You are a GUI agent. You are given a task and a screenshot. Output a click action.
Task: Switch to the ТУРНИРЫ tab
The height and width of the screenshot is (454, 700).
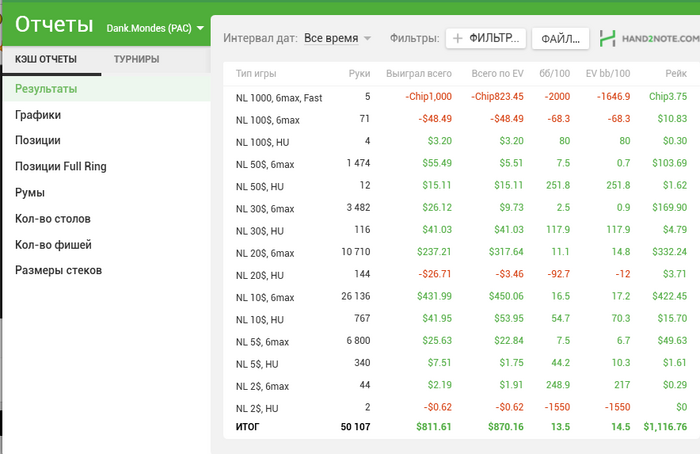click(x=136, y=59)
